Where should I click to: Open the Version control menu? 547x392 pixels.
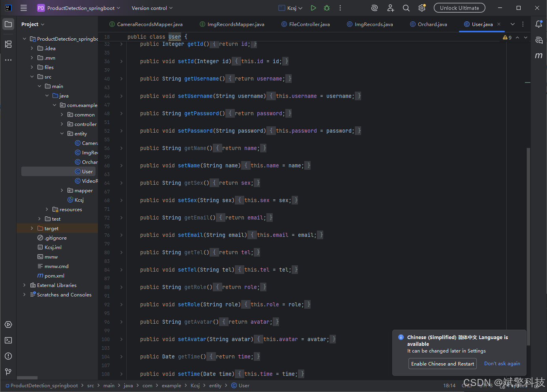[152, 8]
